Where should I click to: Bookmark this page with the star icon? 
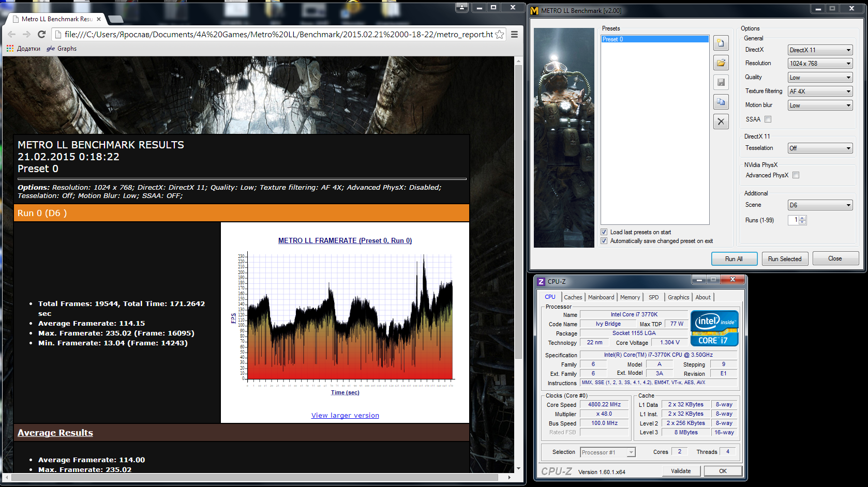(500, 34)
